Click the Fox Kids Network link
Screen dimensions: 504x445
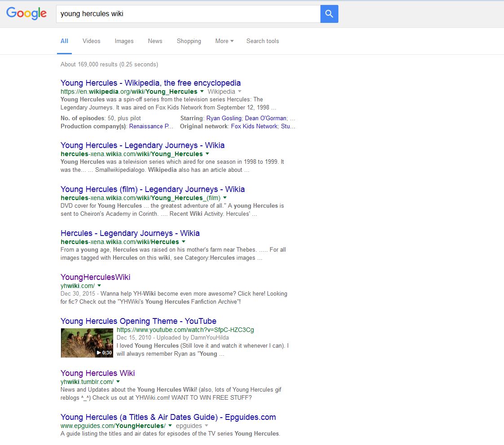254,127
